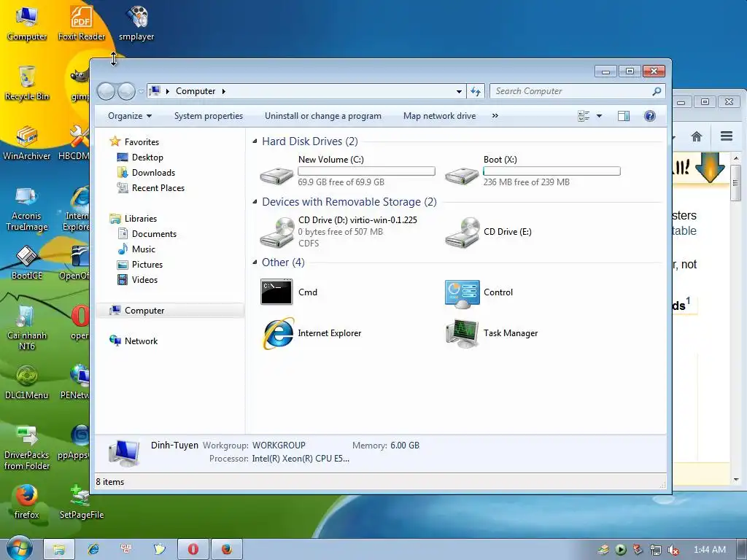Click the Firefox taskbar button
The width and height of the screenshot is (747, 560).
(227, 549)
